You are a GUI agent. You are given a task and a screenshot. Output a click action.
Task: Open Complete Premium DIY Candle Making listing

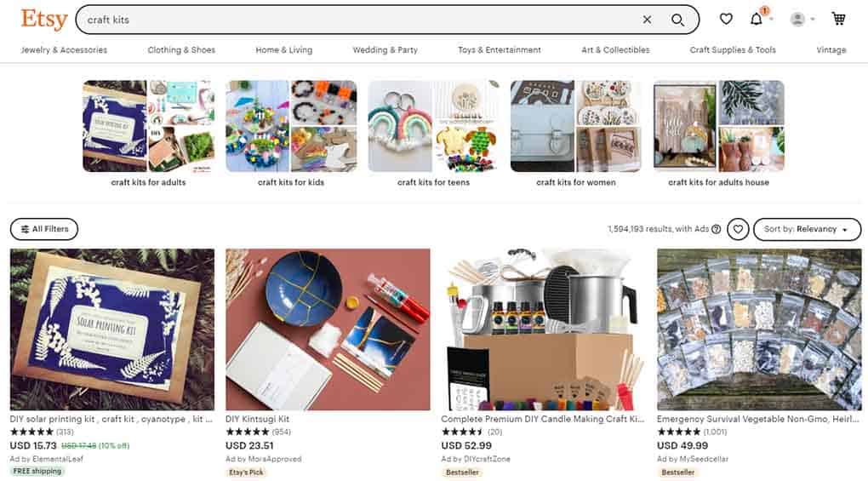click(x=543, y=419)
